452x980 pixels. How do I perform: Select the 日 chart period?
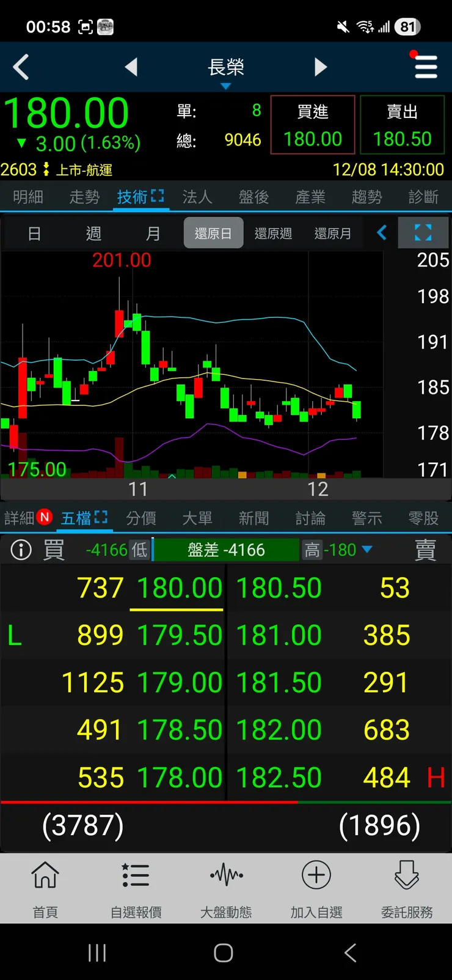click(35, 234)
